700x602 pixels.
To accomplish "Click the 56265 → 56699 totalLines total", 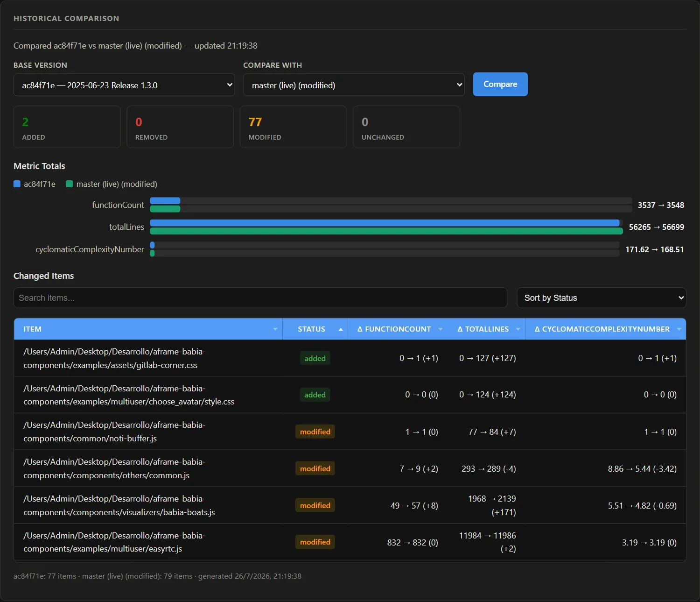I will click(x=657, y=227).
